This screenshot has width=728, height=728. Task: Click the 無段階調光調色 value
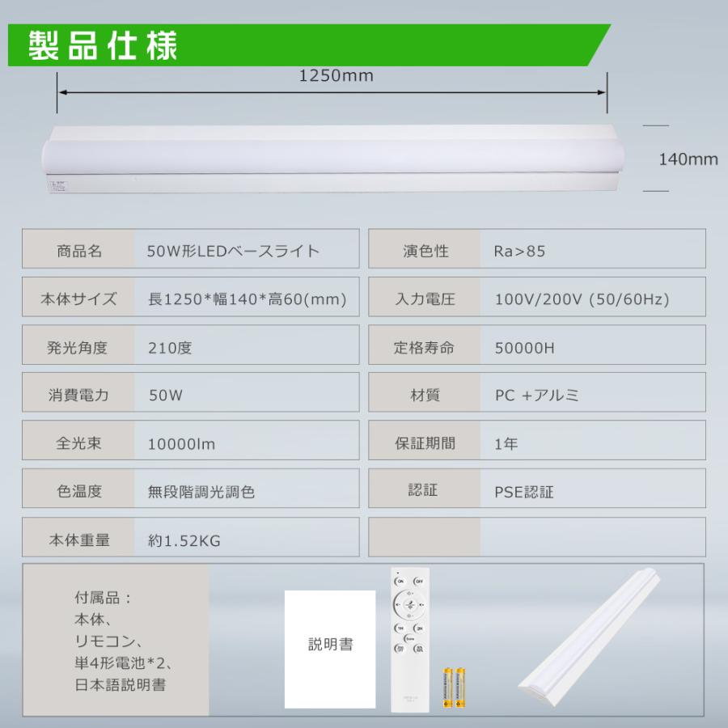(201, 492)
